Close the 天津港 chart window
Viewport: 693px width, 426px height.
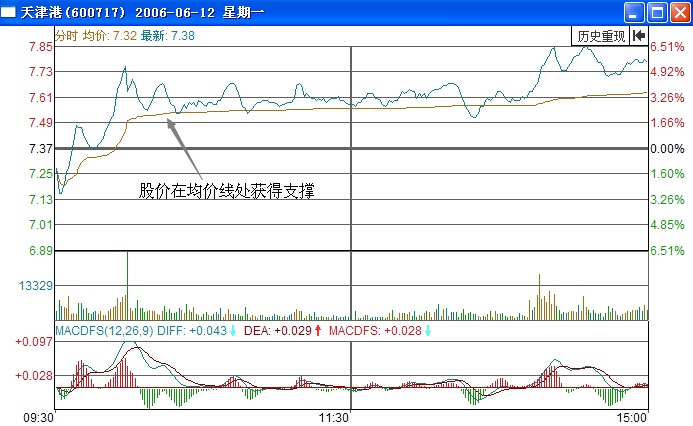(x=678, y=12)
